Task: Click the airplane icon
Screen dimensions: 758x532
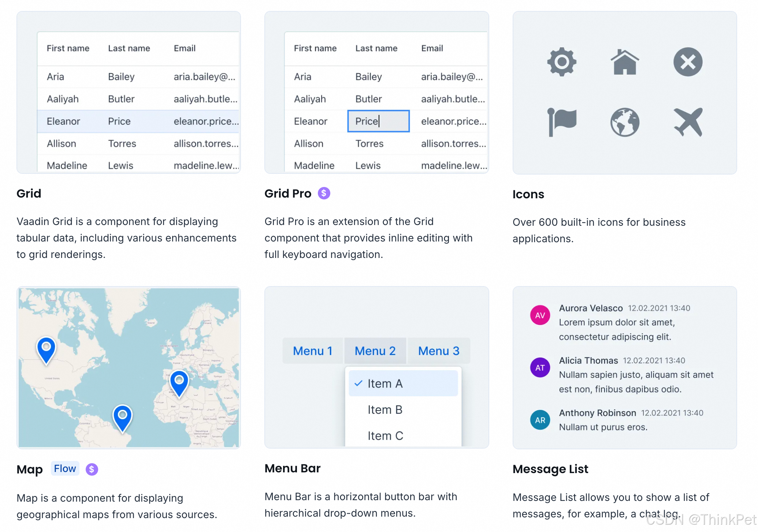Action: coord(688,122)
